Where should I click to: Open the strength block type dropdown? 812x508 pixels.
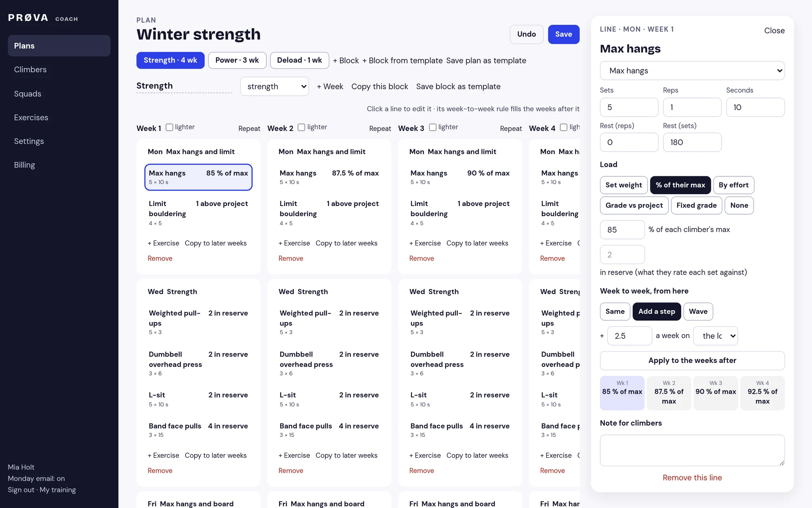pyautogui.click(x=274, y=87)
